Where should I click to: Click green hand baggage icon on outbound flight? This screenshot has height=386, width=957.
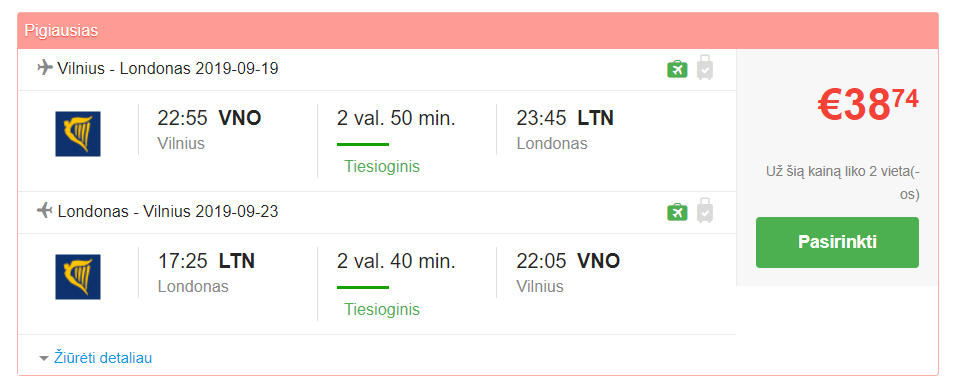click(677, 69)
